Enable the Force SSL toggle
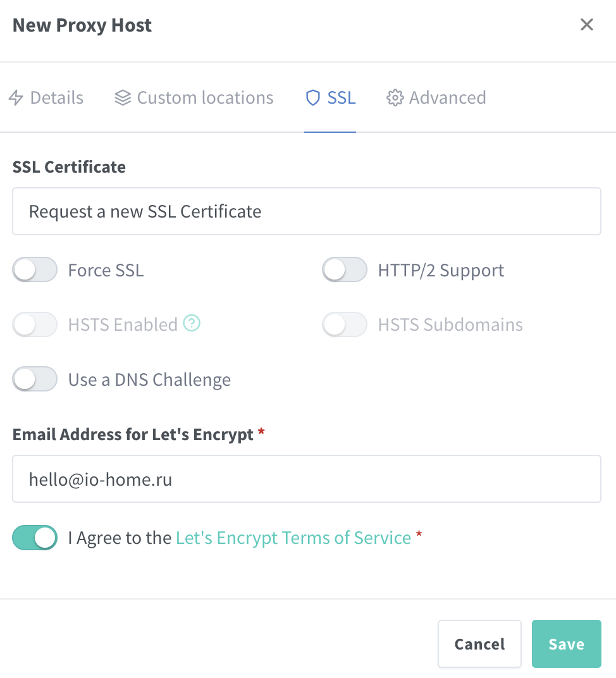The image size is (616, 678). coord(35,270)
